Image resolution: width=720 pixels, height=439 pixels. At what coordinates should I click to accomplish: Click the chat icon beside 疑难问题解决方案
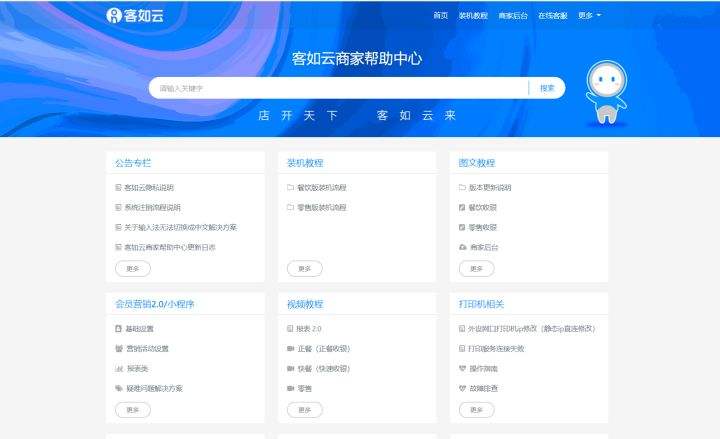coord(119,388)
